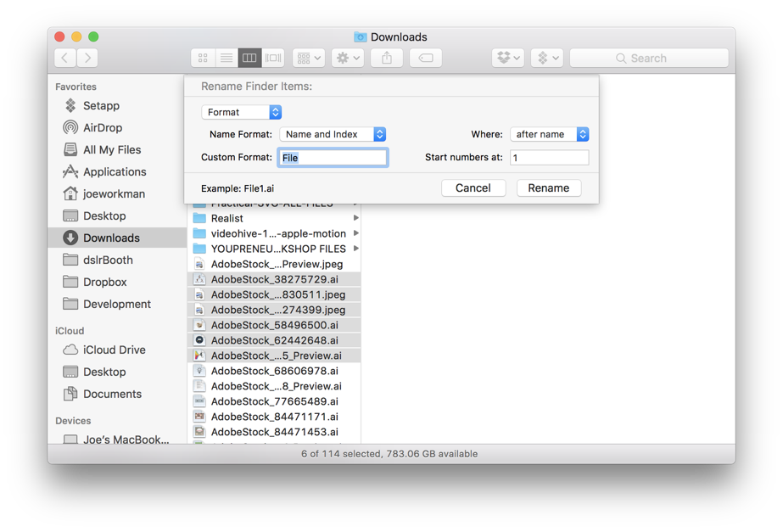Select column view button
Viewport: 783px width, 532px height.
249,58
